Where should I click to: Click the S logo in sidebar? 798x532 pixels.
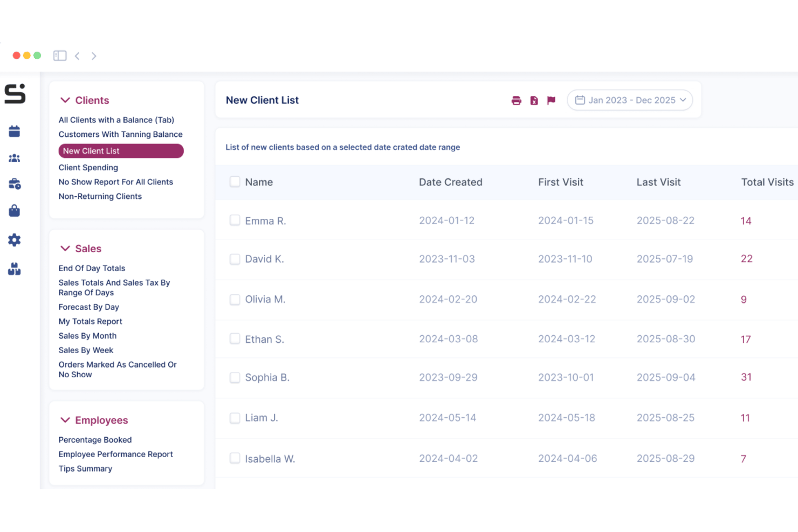point(15,93)
